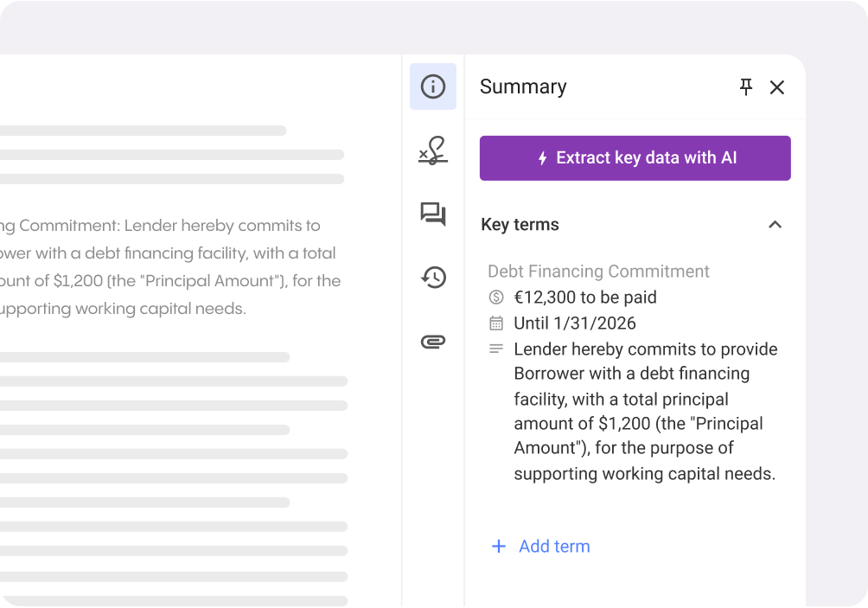The image size is (868, 608).
Task: Click the Key terms heading
Action: coord(520,225)
